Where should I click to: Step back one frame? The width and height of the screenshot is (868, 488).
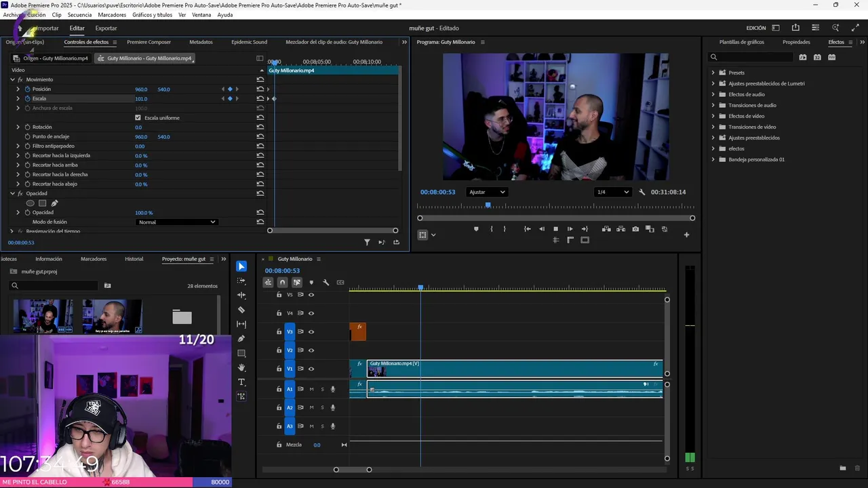pos(541,229)
